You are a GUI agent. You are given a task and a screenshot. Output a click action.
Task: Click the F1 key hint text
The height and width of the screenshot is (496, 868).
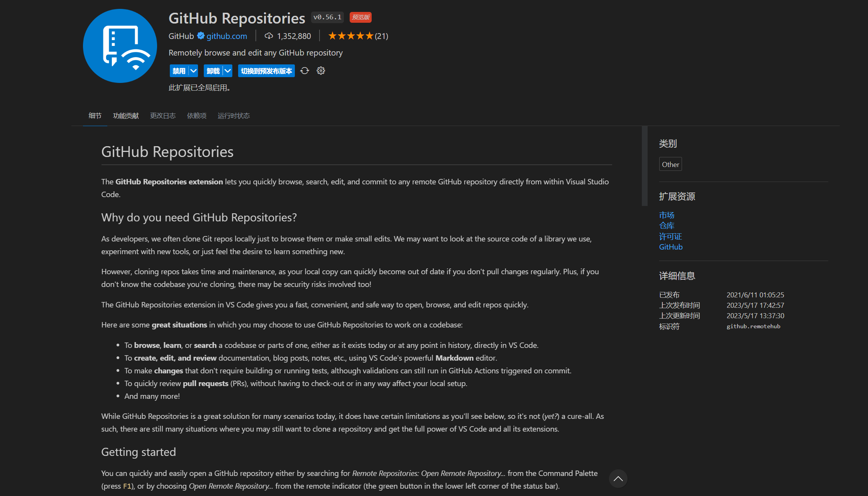127,486
